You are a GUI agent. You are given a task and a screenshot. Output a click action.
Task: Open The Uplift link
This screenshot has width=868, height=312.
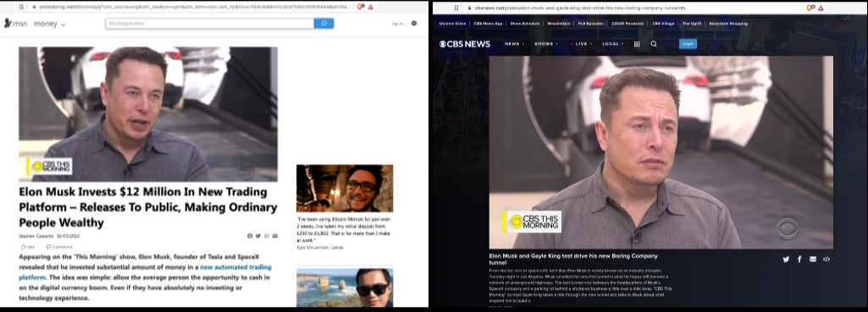(x=692, y=24)
